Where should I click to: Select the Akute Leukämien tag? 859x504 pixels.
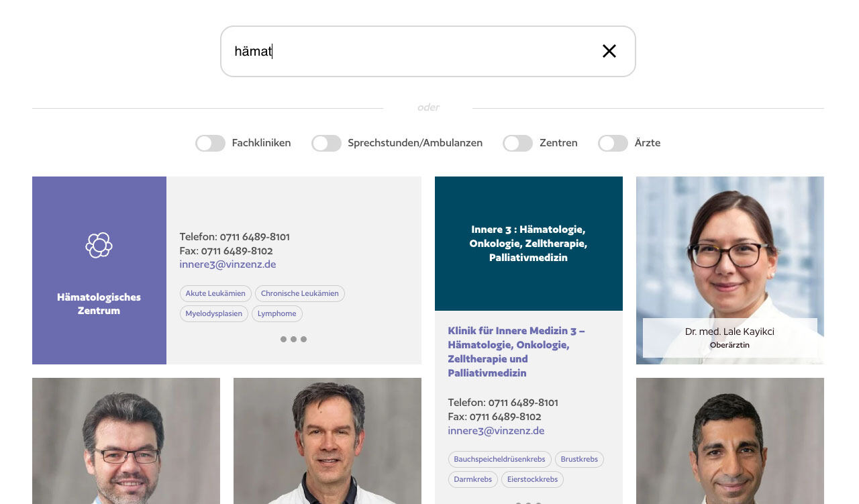point(215,293)
